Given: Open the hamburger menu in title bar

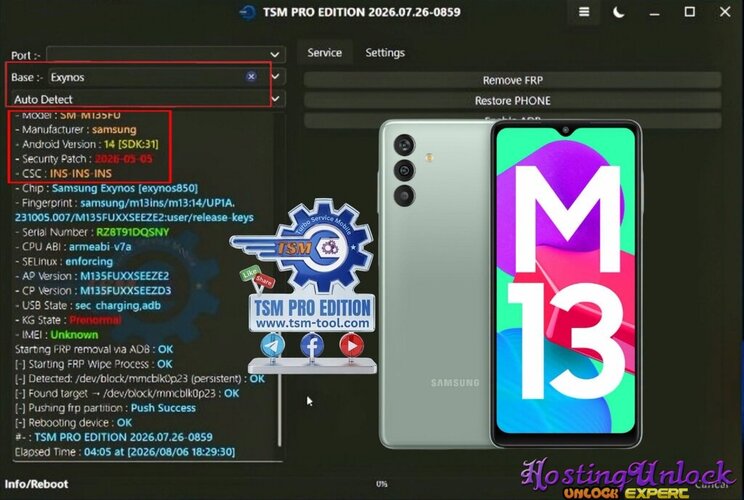Looking at the screenshot, I should (584, 12).
